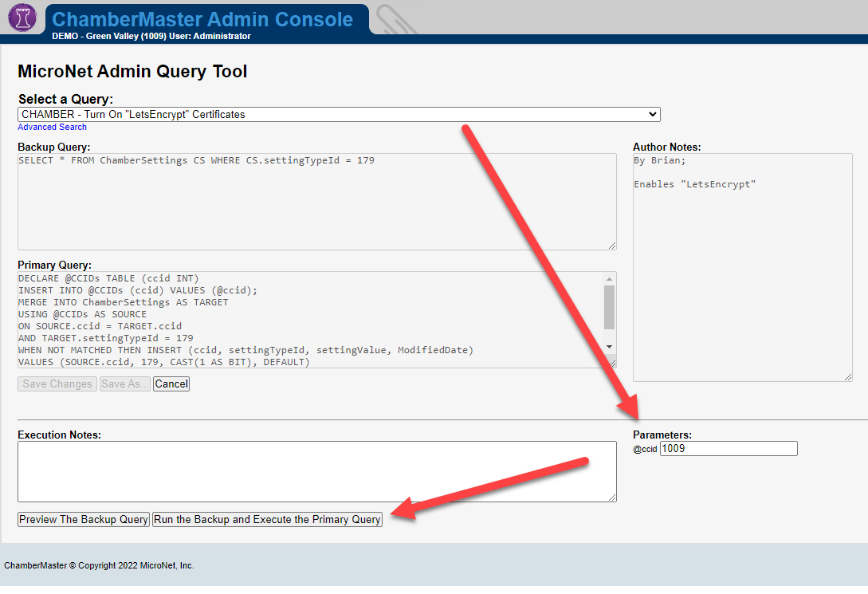
Task: Click the Author Notes resize handle
Action: (x=847, y=376)
